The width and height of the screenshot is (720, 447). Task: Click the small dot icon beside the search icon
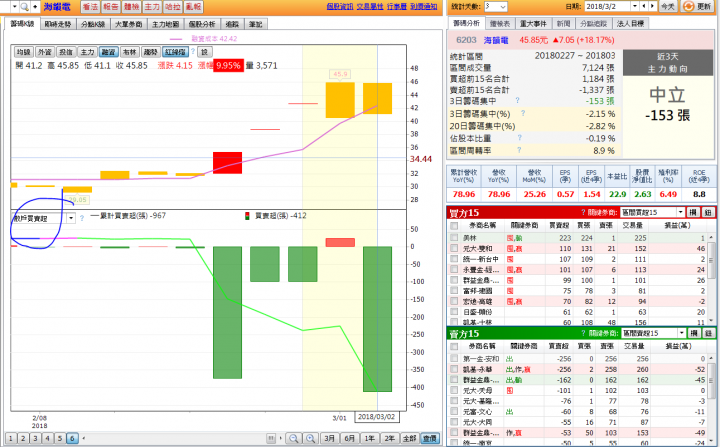point(35,7)
